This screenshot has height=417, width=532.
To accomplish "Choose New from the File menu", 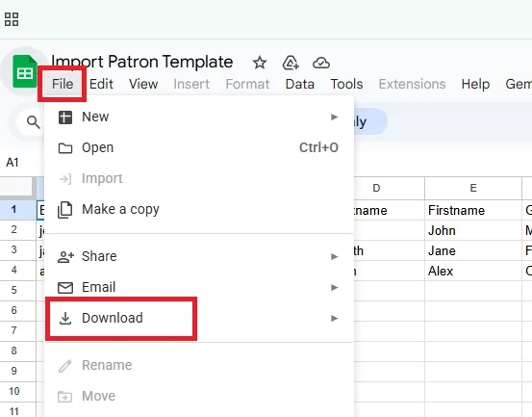I will [x=199, y=117].
